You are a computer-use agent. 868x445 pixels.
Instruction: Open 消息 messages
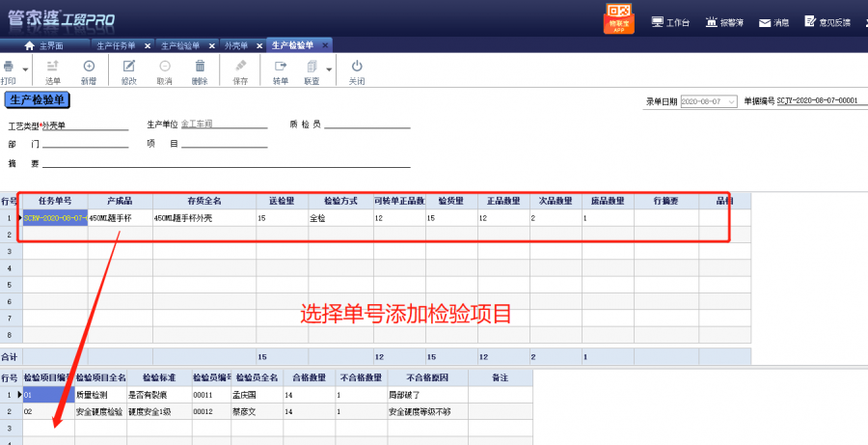tap(773, 22)
